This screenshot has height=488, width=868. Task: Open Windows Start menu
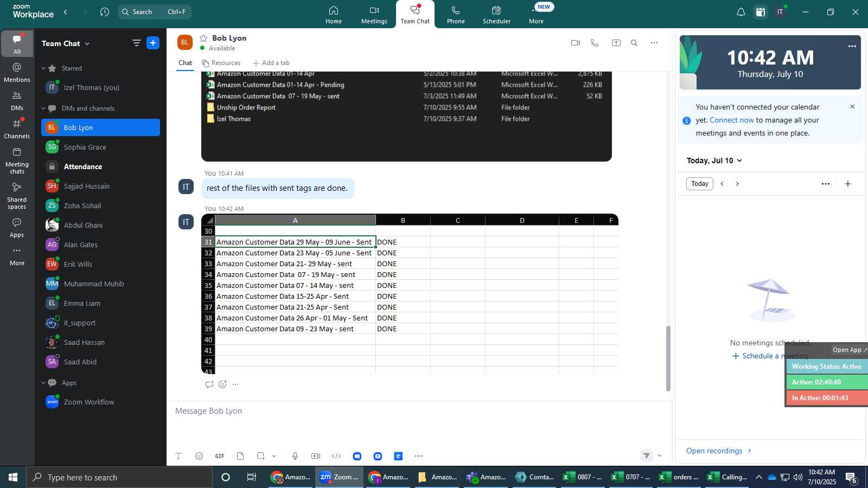point(13,477)
